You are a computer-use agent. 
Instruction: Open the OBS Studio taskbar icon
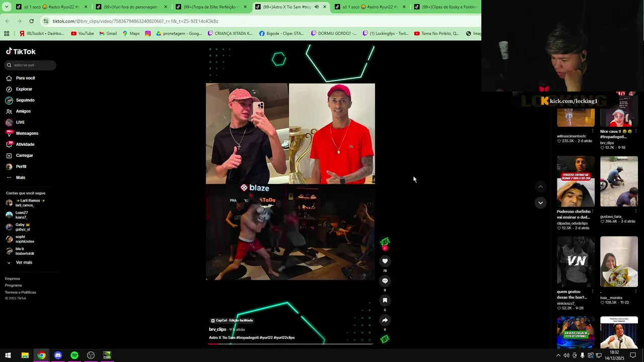[x=91, y=355]
